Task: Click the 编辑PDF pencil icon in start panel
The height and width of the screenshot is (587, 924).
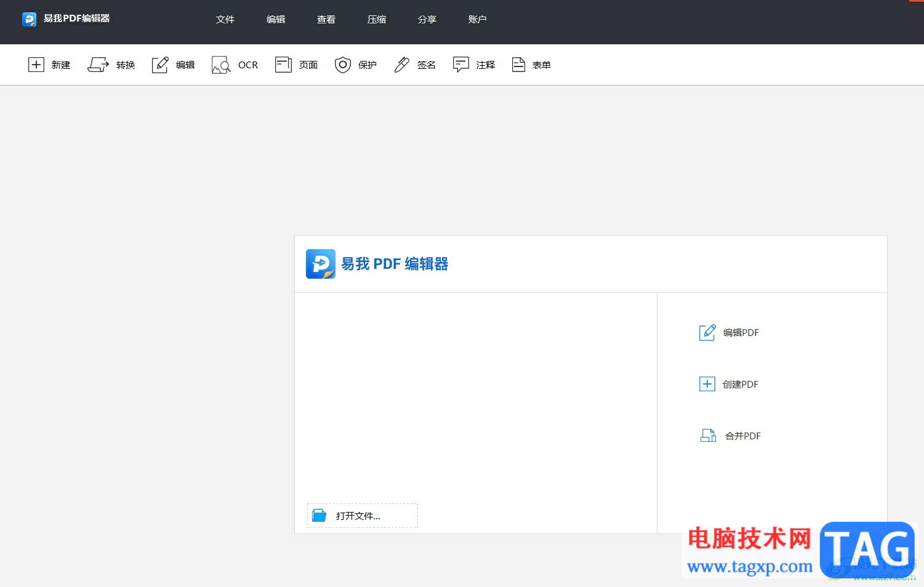Action: (x=707, y=332)
